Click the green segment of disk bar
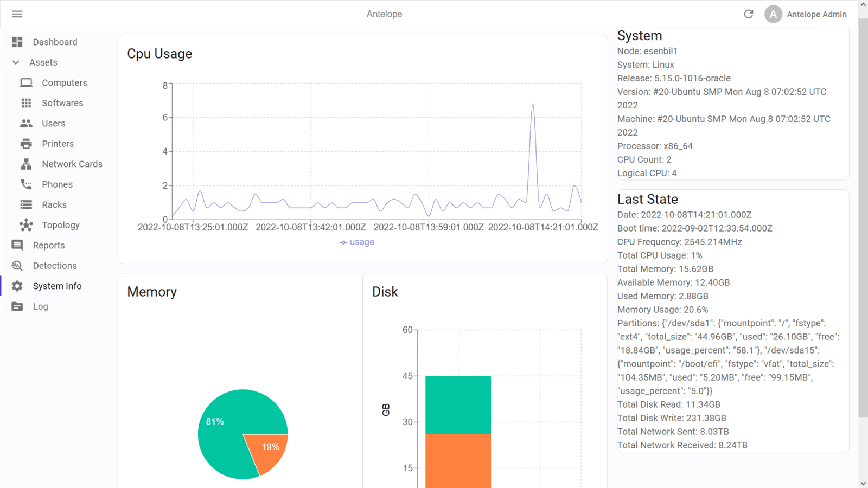Screen dimensions: 868x488 [458, 405]
